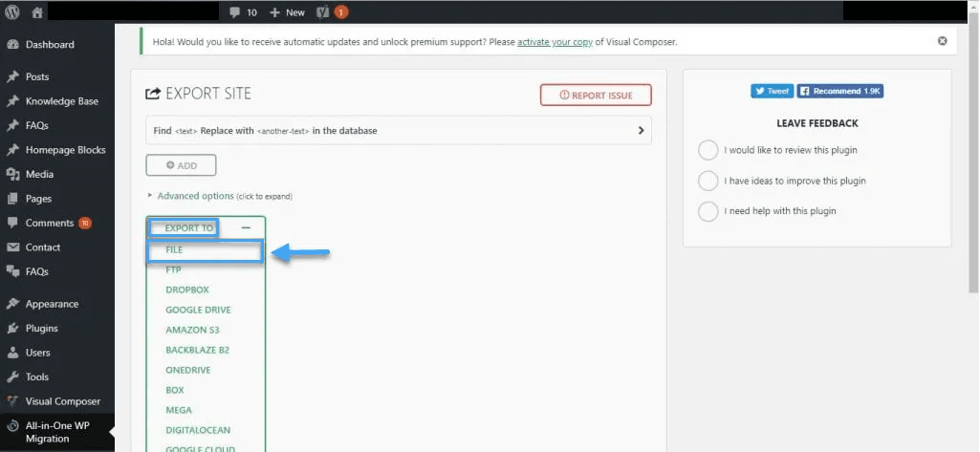Choose FTP as export destination
The height and width of the screenshot is (452, 980).
click(x=173, y=270)
